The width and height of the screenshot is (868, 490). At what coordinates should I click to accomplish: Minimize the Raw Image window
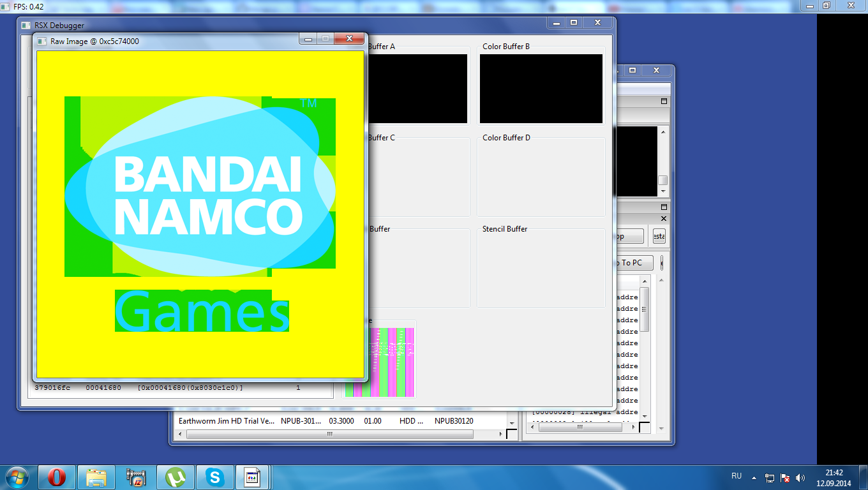(x=308, y=39)
